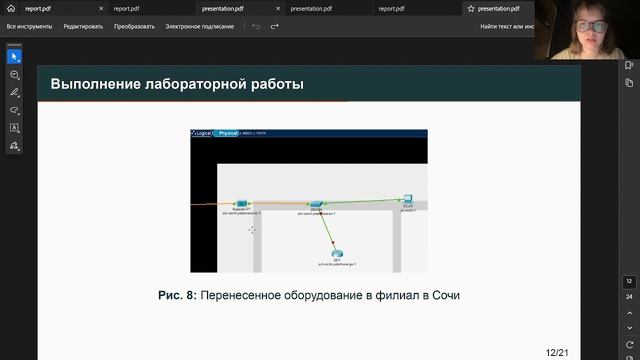
Task: Close the first report.pdf tab
Action: click(x=101, y=9)
